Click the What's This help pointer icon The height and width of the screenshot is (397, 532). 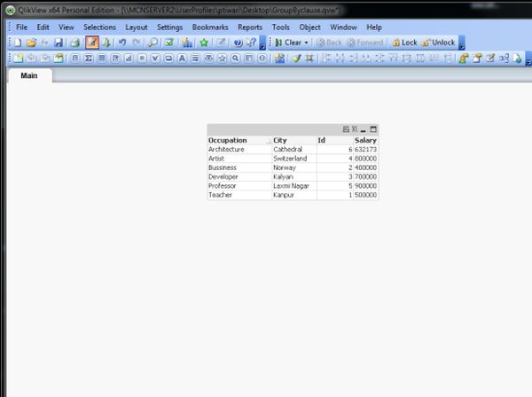[252, 43]
